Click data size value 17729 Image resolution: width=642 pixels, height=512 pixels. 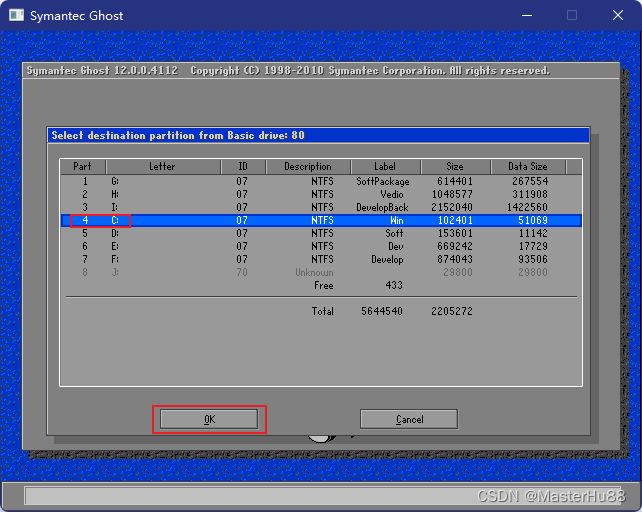533,246
